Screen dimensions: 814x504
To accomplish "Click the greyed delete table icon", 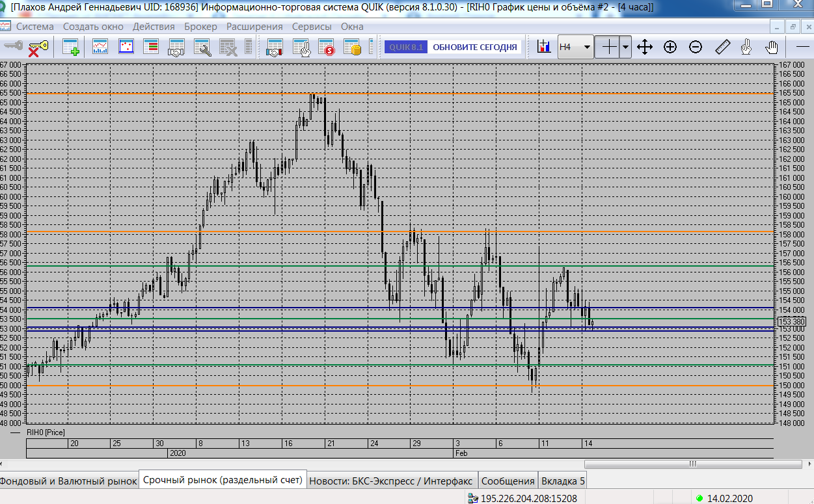I will pyautogui.click(x=228, y=47).
